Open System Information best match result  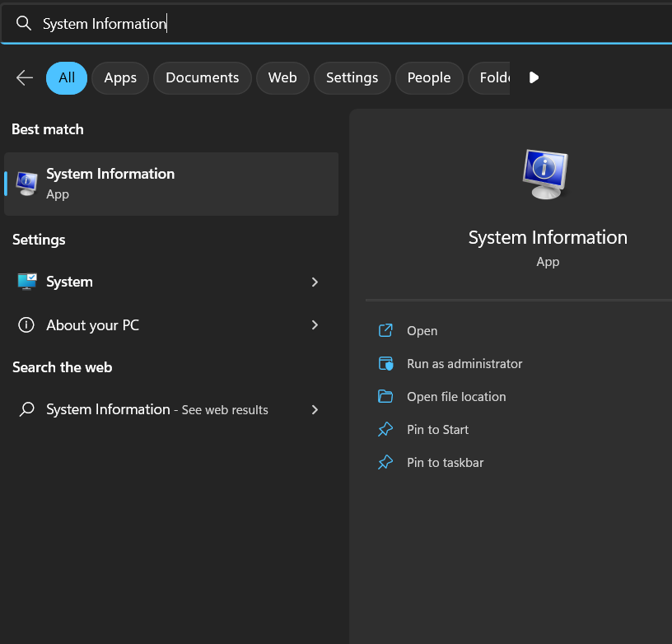coord(171,184)
